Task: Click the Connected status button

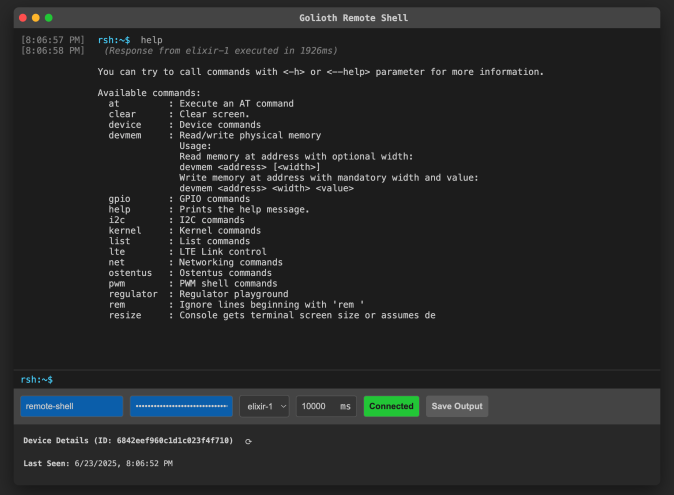Action: [391, 406]
